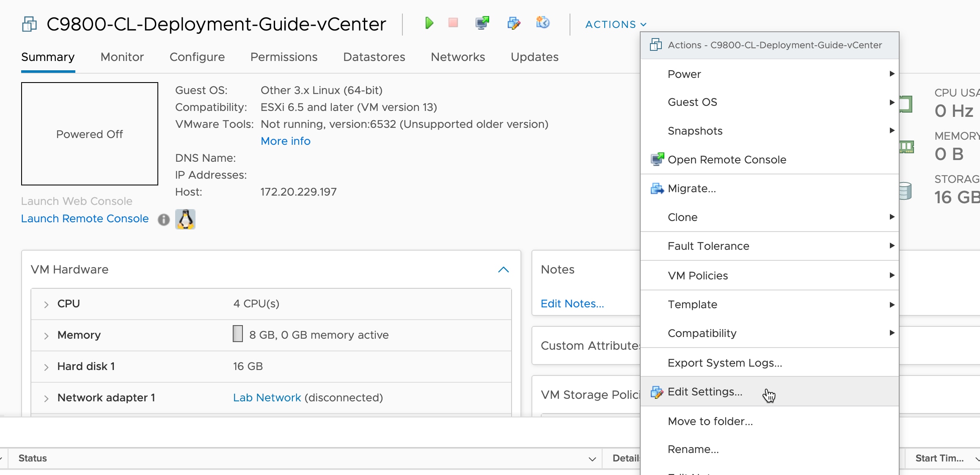The image size is (980, 475).
Task: Click Launch Web Console link
Action: point(77,201)
